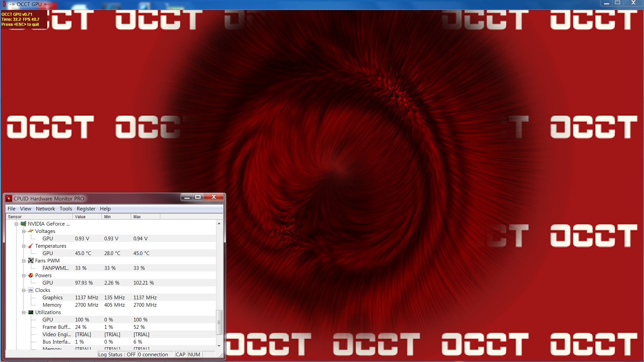Collapse the Voltages tree node

23,231
